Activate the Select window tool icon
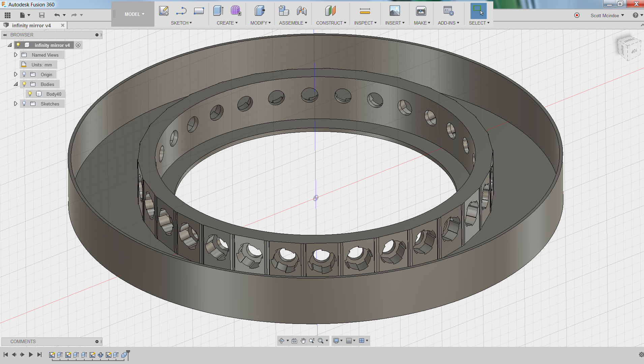644x364 pixels. (x=478, y=11)
